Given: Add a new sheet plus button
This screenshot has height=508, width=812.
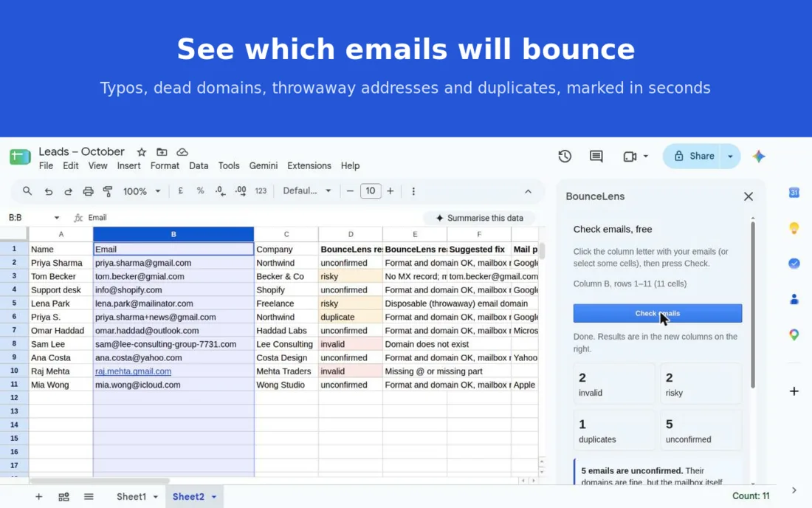Looking at the screenshot, I should coord(39,497).
